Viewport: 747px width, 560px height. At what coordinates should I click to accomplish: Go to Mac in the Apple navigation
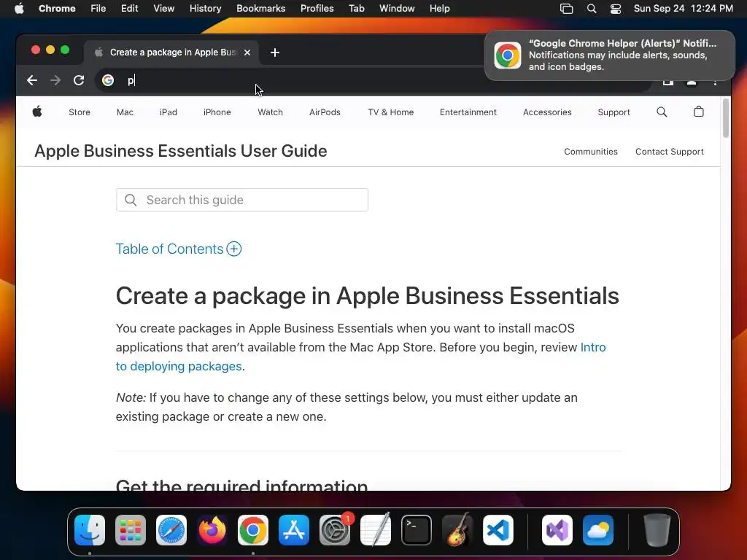(125, 112)
